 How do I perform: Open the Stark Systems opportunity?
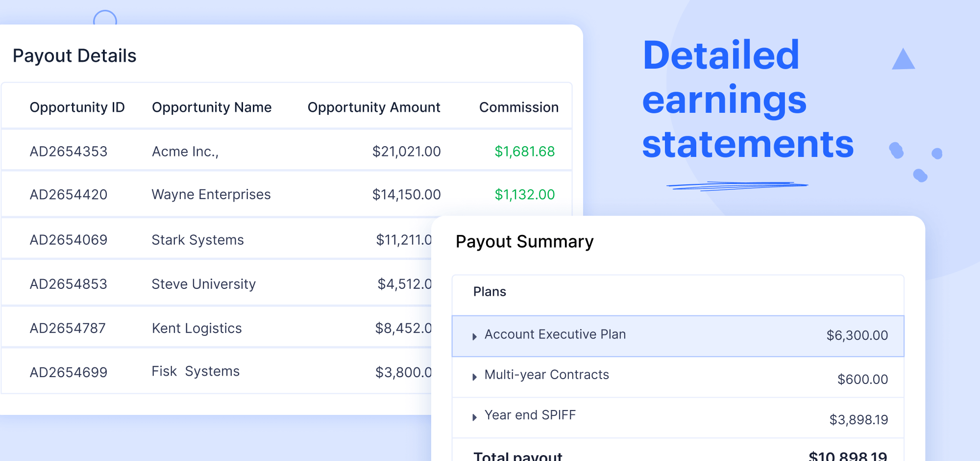[197, 240]
